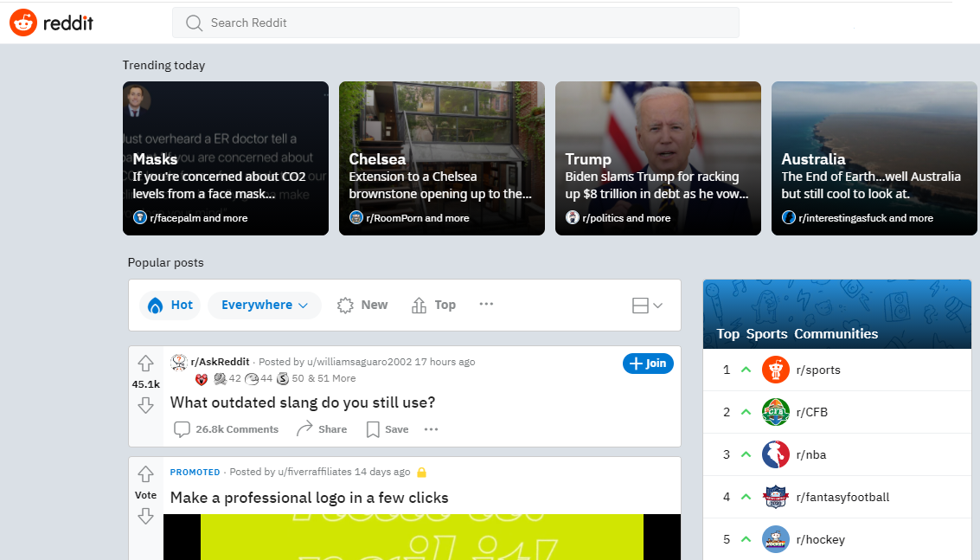Click the r/sports community icon

coord(776,370)
